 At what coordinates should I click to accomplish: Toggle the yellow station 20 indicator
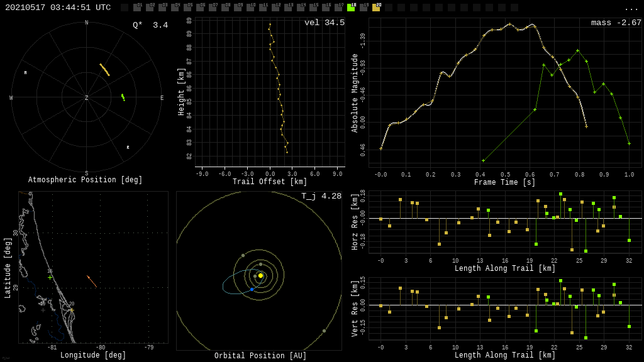[x=376, y=8]
